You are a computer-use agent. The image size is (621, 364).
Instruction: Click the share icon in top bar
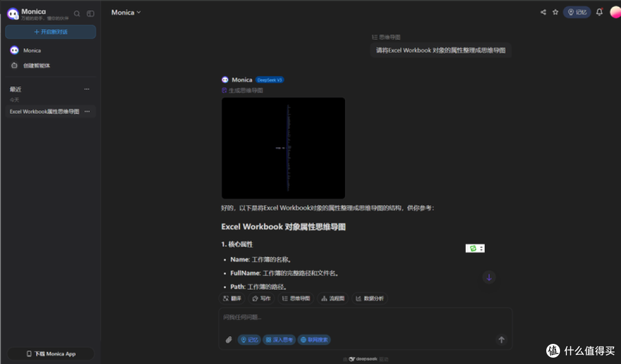(x=543, y=12)
